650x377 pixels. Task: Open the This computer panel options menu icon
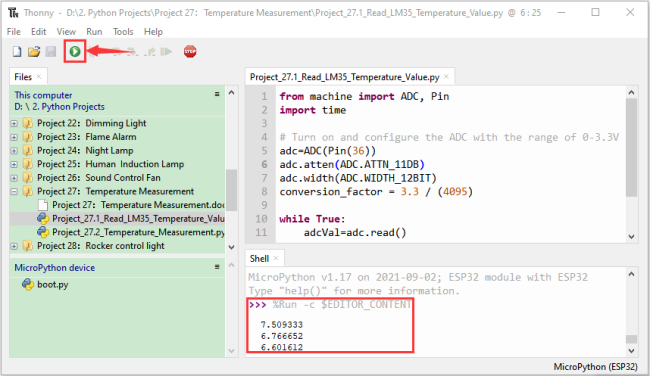pyautogui.click(x=217, y=95)
